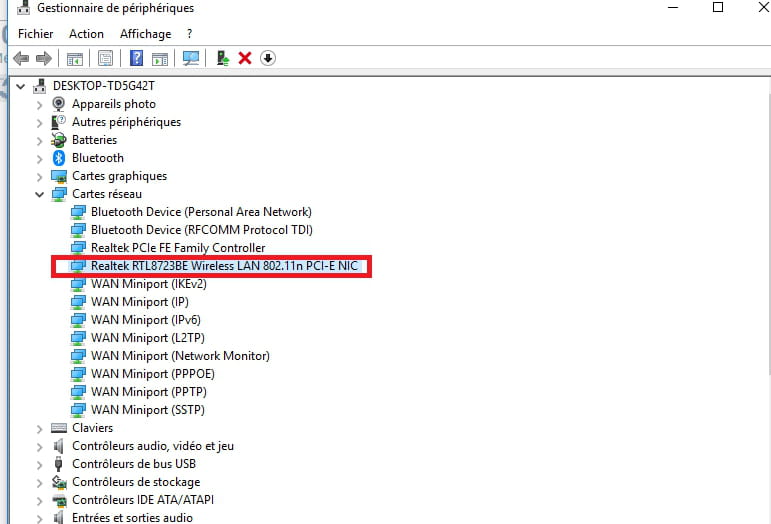Expand the Bluetooth node

click(x=39, y=159)
